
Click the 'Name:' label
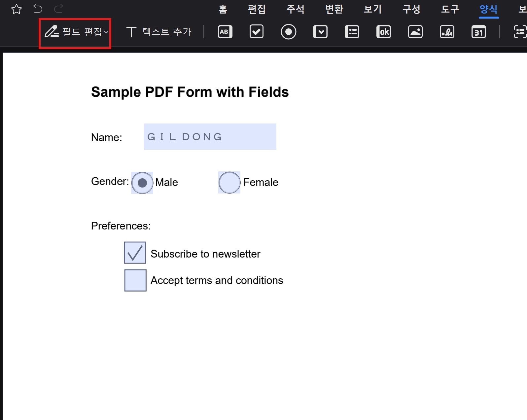[x=107, y=137]
